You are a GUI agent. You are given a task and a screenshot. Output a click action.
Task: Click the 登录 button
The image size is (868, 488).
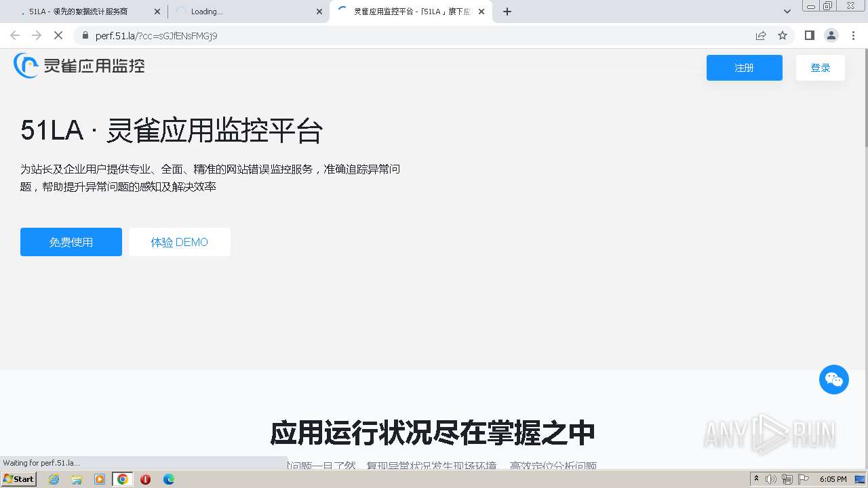tap(821, 68)
